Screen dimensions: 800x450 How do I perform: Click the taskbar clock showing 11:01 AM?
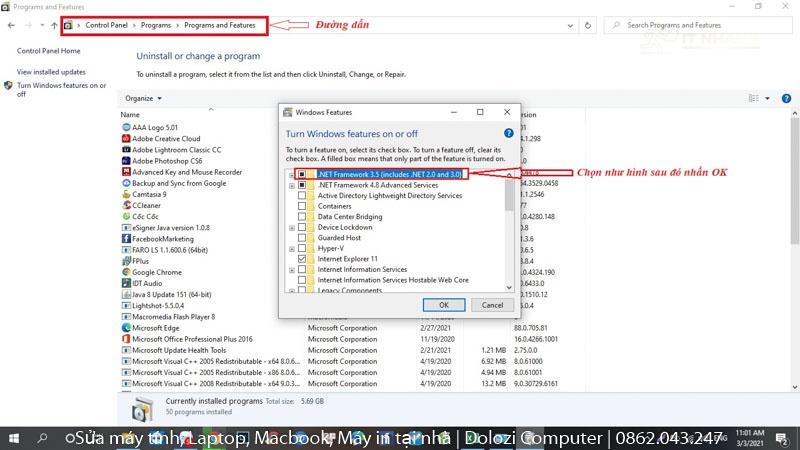pos(749,438)
